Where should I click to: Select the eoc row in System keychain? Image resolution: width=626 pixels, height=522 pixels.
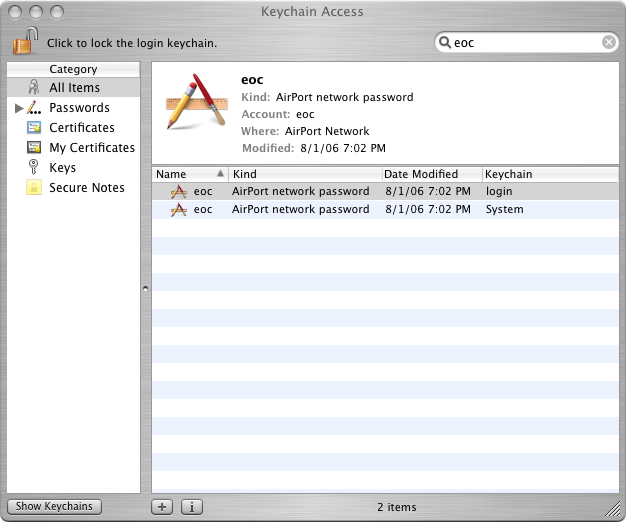tap(385, 210)
